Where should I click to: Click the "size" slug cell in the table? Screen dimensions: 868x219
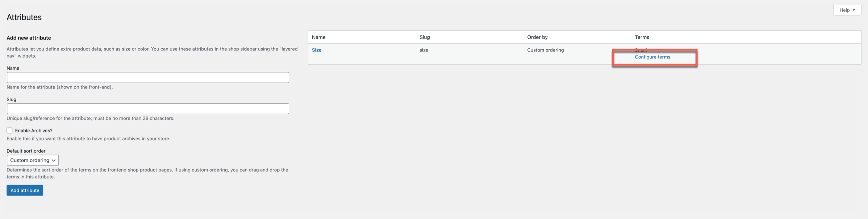click(x=424, y=50)
